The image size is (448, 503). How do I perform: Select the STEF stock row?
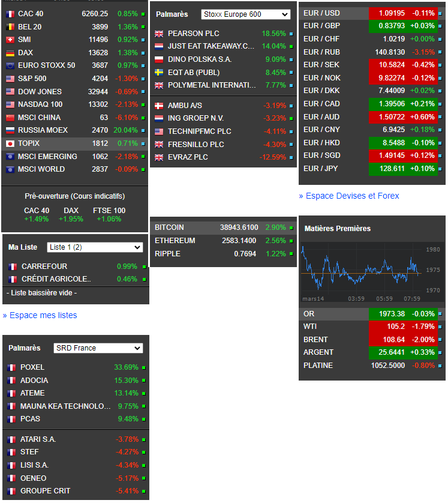point(76,452)
